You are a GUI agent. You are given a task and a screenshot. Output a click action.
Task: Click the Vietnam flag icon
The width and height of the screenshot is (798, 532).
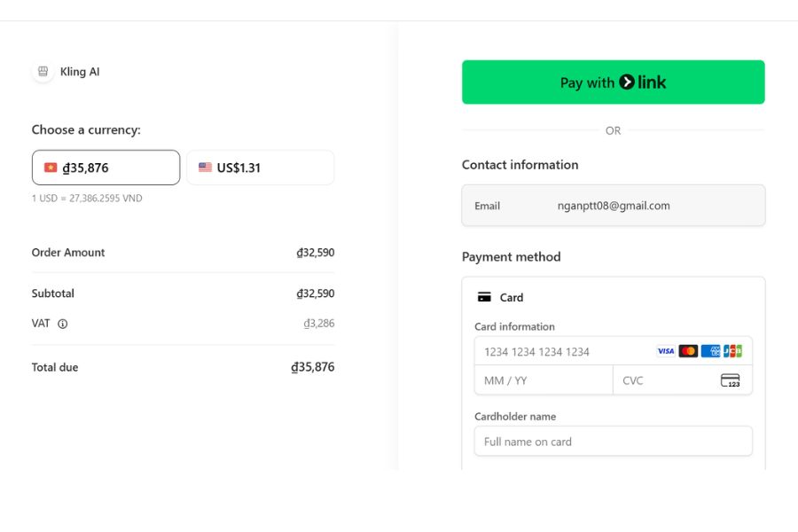click(51, 168)
